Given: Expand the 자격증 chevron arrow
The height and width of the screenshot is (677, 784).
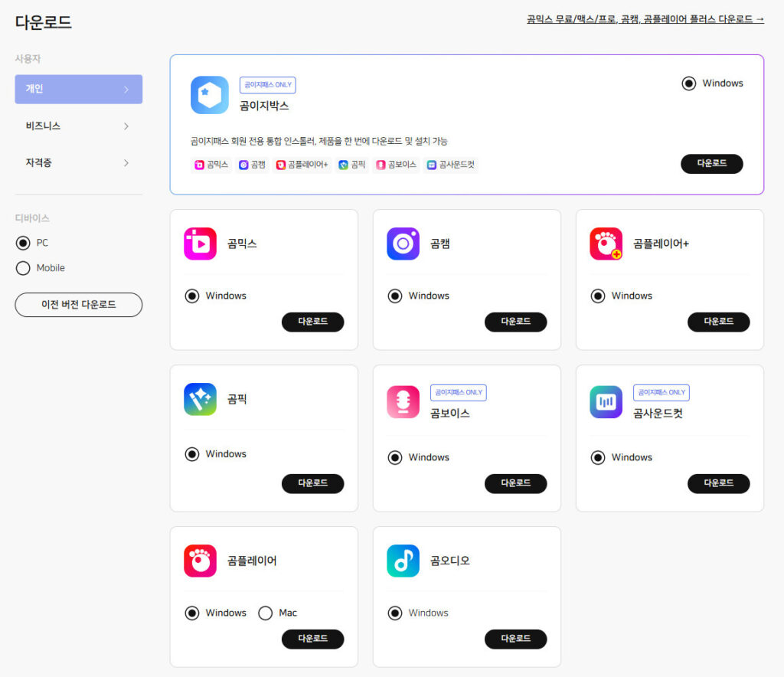Looking at the screenshot, I should (x=126, y=163).
